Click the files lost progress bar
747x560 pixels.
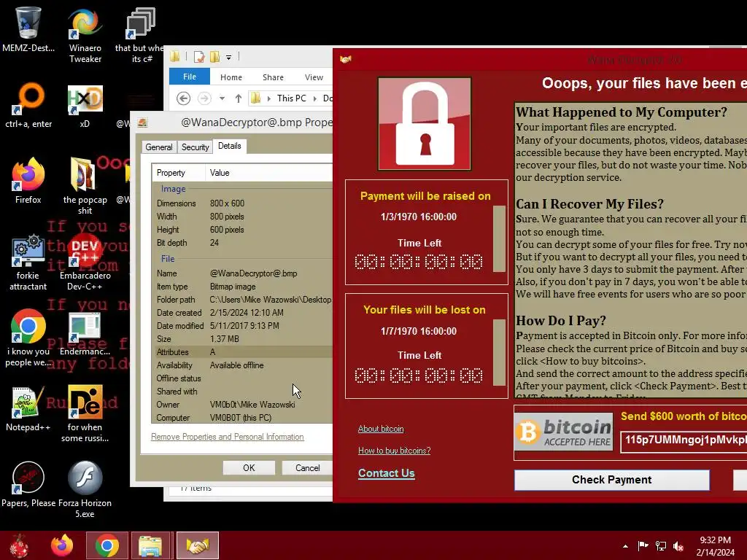tap(499, 352)
